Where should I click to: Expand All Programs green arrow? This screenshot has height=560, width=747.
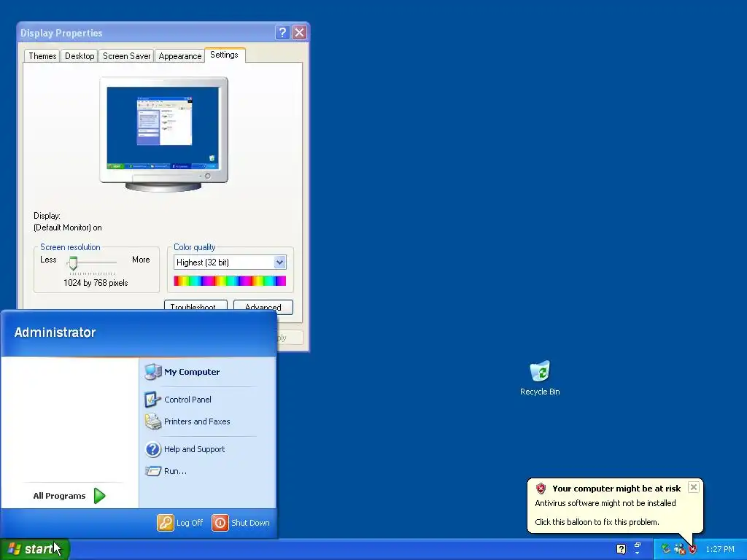click(99, 496)
